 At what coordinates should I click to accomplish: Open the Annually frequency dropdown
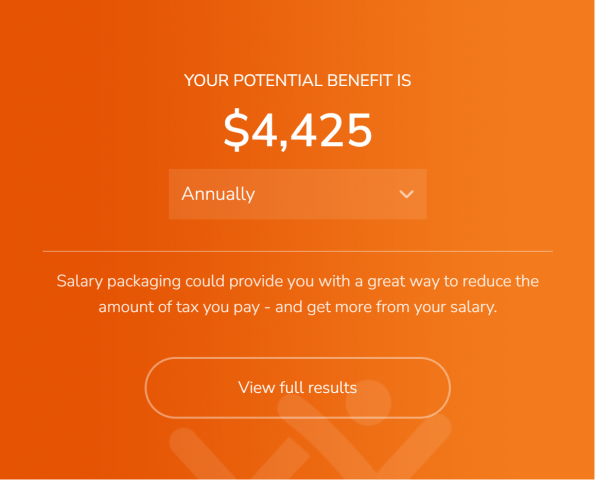point(298,194)
